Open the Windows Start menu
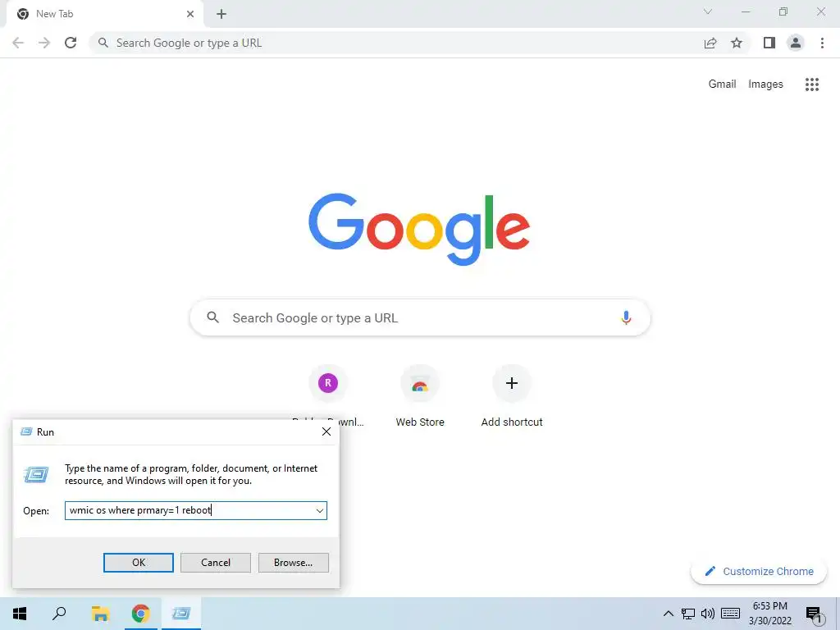 click(20, 614)
